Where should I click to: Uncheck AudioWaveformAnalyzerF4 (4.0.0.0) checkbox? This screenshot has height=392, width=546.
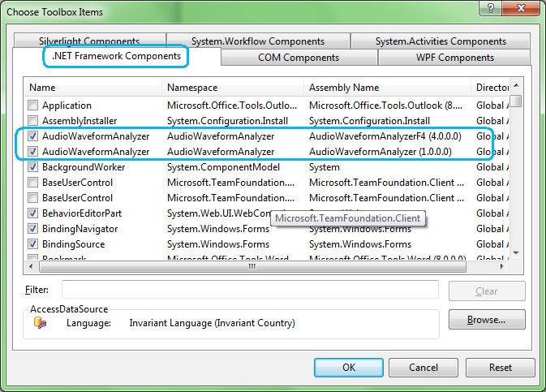[x=32, y=136]
